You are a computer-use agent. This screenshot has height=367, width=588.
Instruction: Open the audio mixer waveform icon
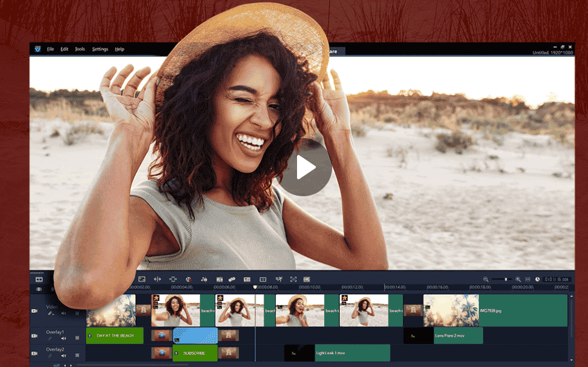tap(204, 279)
